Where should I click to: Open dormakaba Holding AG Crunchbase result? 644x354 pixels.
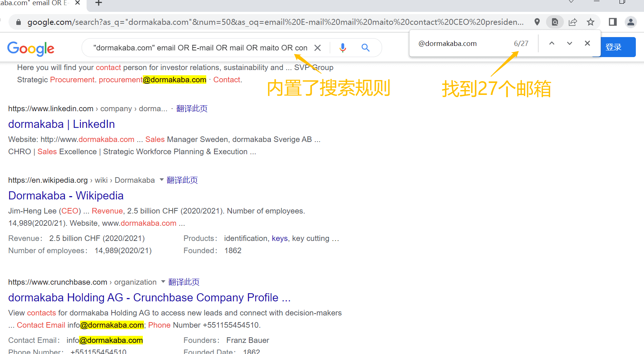click(x=149, y=298)
